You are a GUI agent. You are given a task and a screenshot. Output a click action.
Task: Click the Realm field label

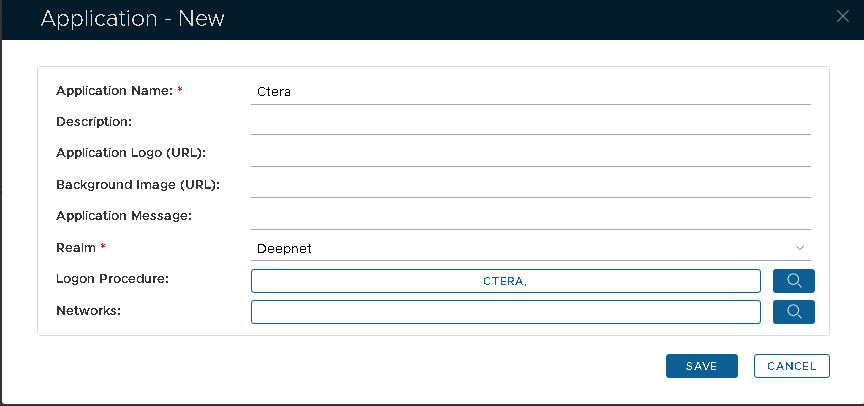(77, 247)
